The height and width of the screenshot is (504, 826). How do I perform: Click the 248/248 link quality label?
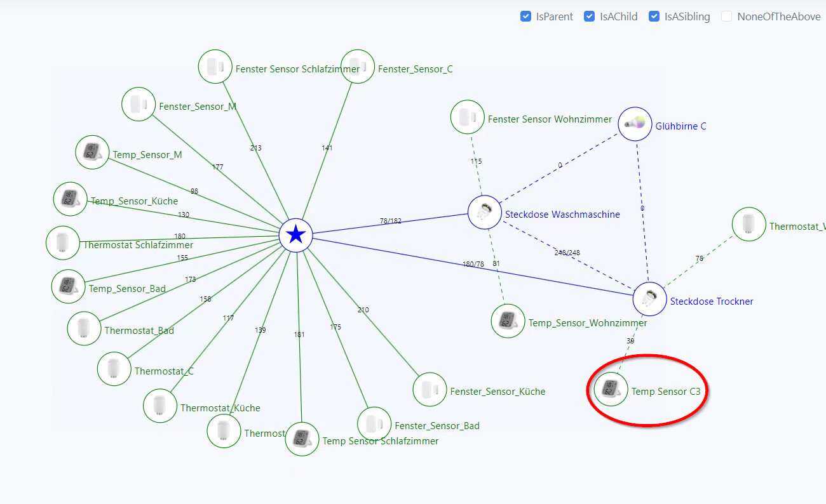tap(567, 253)
